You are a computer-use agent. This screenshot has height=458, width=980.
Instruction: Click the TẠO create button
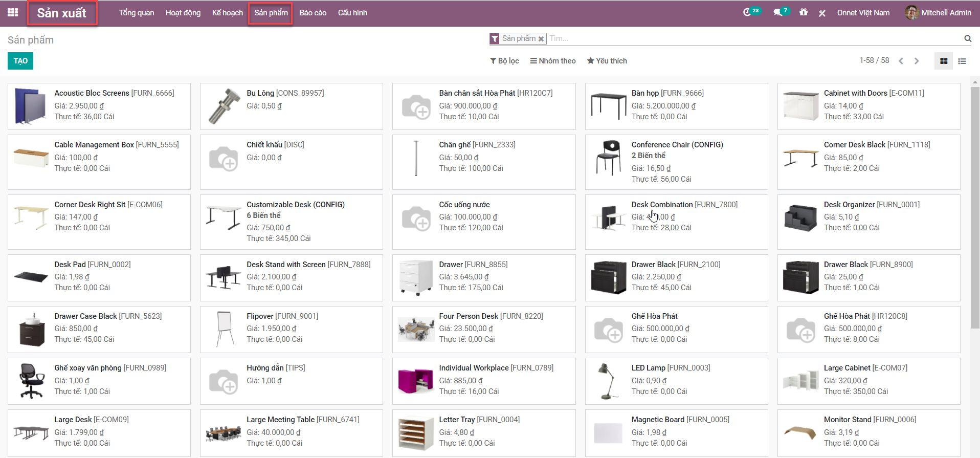20,61
